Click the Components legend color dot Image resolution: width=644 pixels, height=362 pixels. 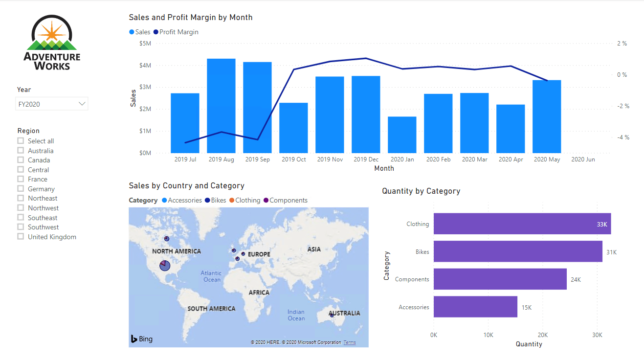[266, 201]
